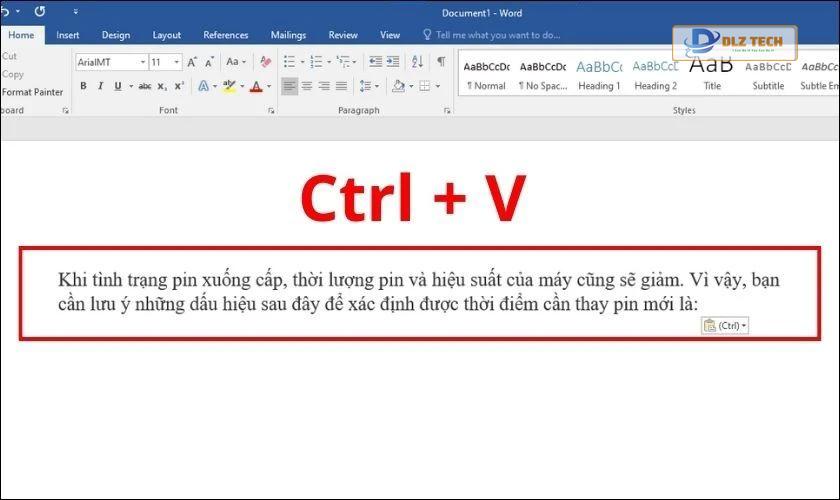The width and height of the screenshot is (840, 500).
Task: Click the Sort icon
Action: [x=417, y=62]
